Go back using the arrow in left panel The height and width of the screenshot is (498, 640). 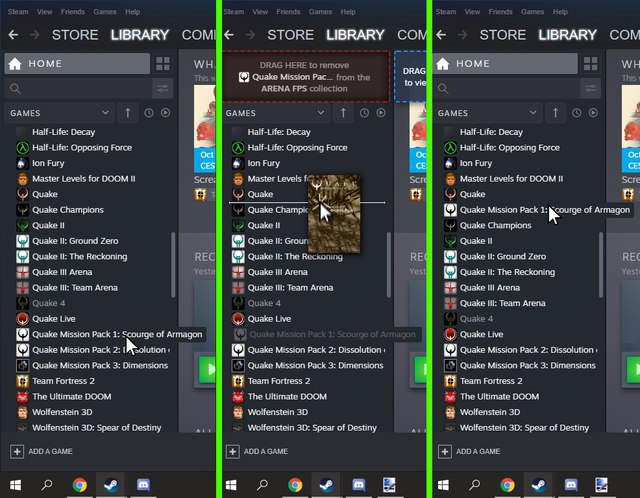pos(13,35)
